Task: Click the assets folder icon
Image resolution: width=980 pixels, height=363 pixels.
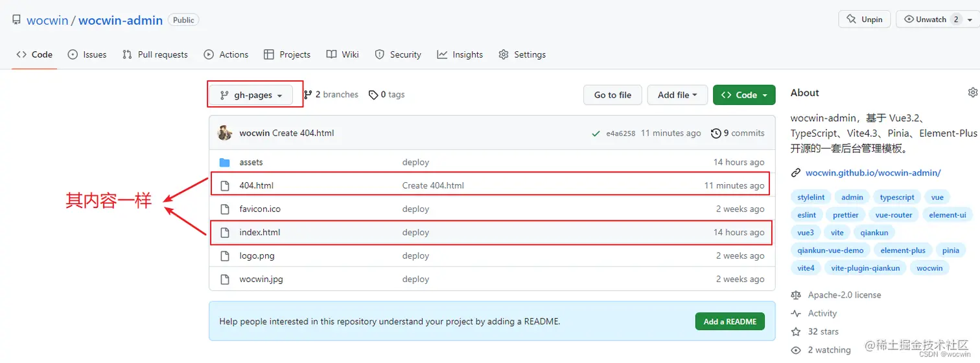Action: pos(225,162)
